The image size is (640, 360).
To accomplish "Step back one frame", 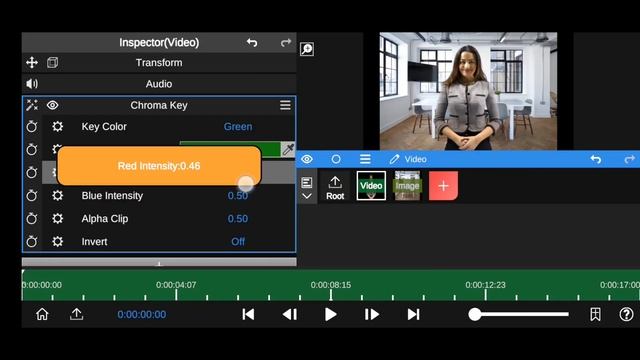I will (x=290, y=314).
